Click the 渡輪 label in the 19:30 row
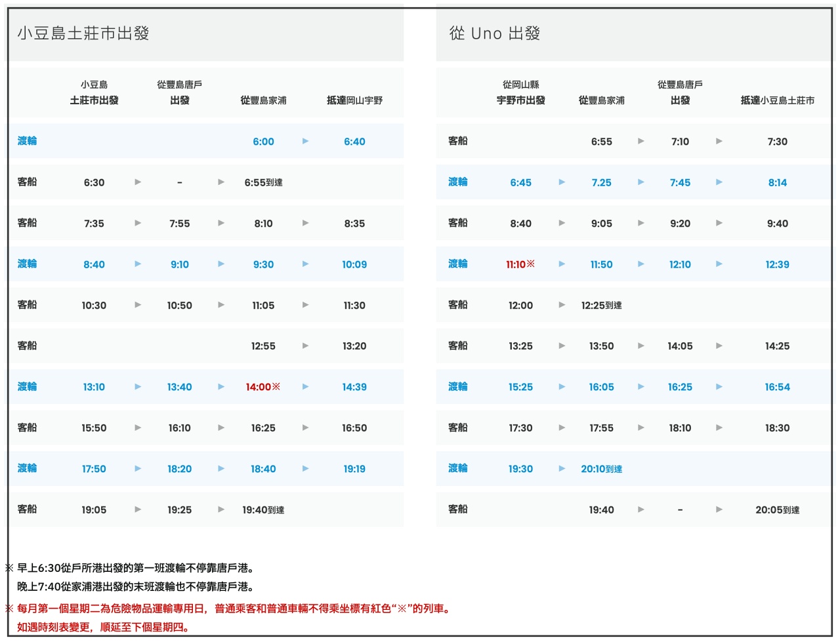840x644 pixels. coord(457,468)
